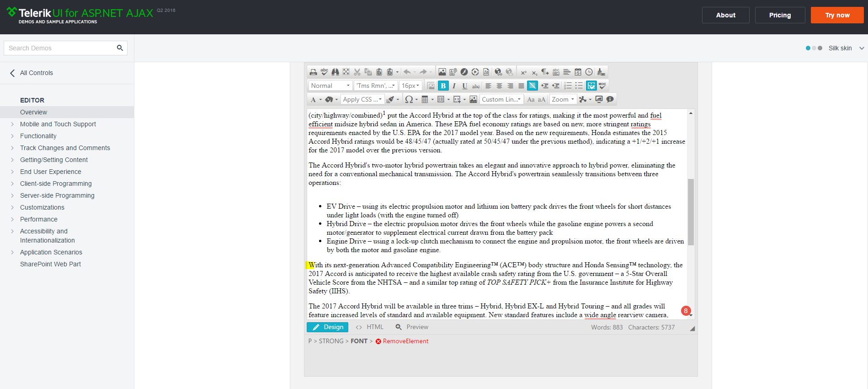Click the Select All icon
868x389 pixels.
click(x=346, y=72)
